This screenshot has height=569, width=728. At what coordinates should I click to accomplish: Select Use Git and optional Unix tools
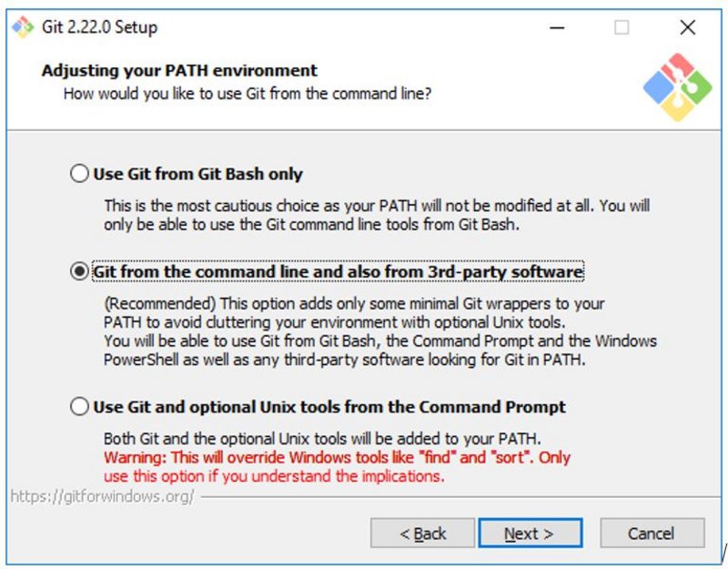pyautogui.click(x=78, y=406)
